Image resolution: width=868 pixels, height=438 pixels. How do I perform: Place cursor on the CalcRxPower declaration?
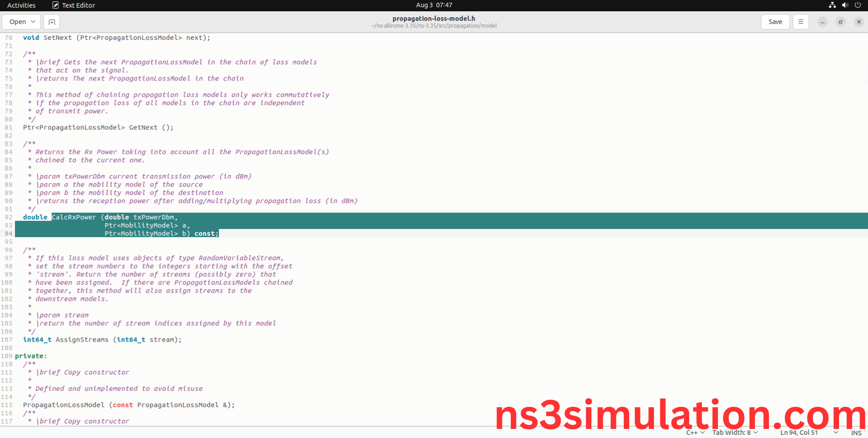coord(74,217)
